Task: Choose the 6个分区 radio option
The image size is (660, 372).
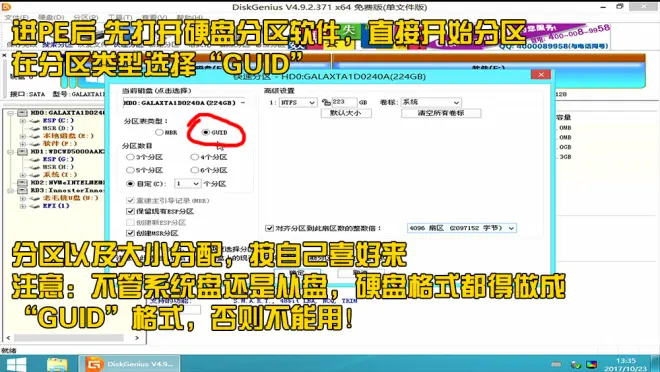Action: 194,170
